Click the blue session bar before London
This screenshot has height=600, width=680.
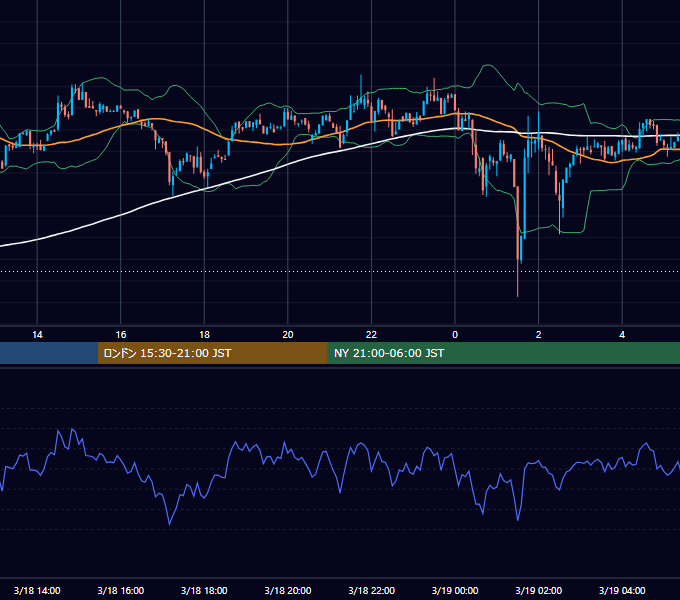(49, 353)
